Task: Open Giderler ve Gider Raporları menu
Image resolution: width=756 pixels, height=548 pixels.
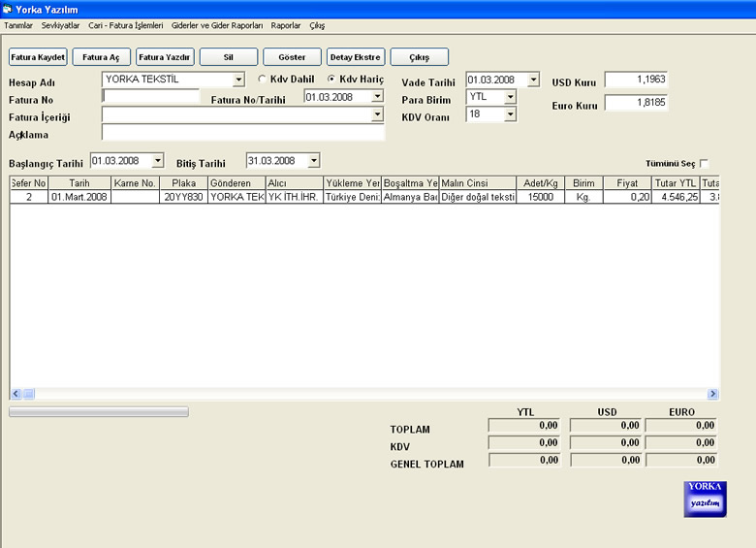Action: [x=217, y=25]
